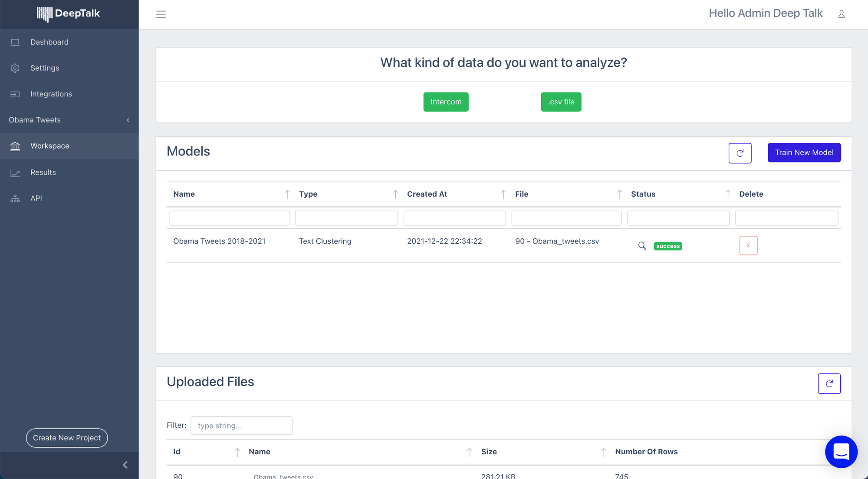Select the .csv file data source option
868x479 pixels.
click(x=560, y=102)
